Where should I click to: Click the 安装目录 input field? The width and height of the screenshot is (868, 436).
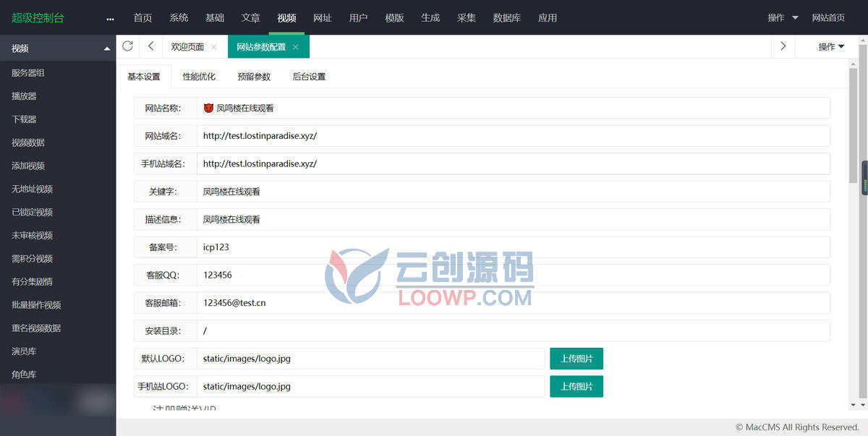(x=513, y=330)
